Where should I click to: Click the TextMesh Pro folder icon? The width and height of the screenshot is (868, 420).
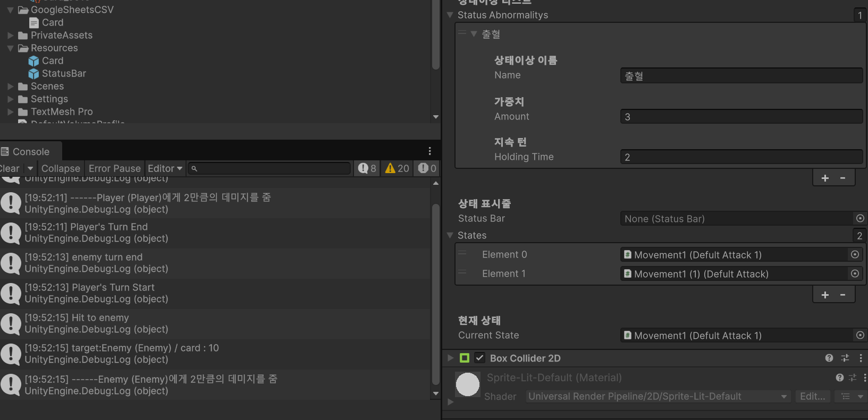tap(23, 112)
